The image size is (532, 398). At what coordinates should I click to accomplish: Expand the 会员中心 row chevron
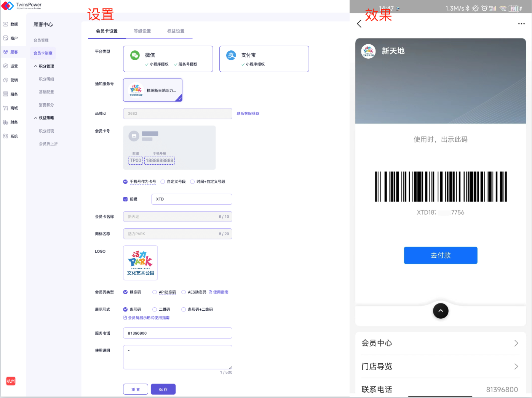click(516, 343)
